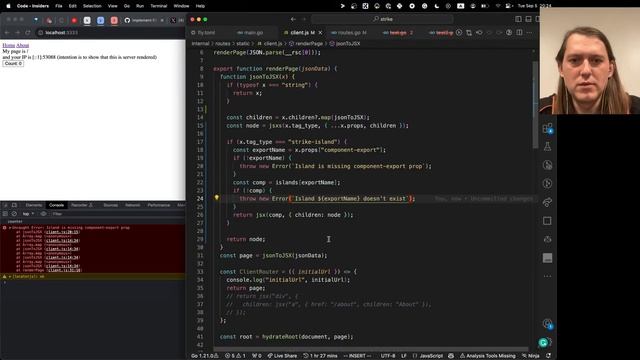This screenshot has width=640, height=360.
Task: Close the client.js editor tab
Action: point(320,33)
